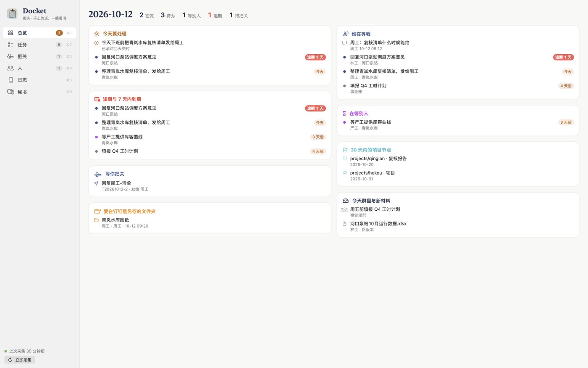The width and height of the screenshot is (588, 368).
Task: Click the 1 等别人 counter in the header
Action: [x=192, y=15]
